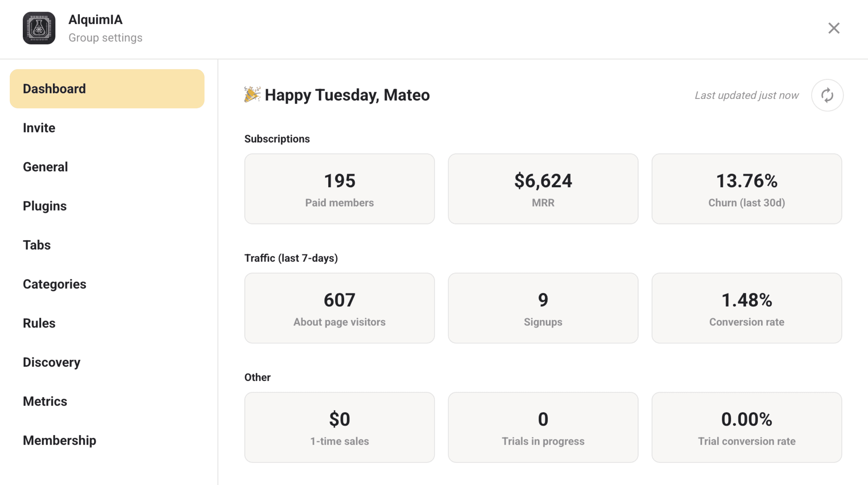The image size is (868, 485).
Task: Open the Categories settings
Action: tap(55, 284)
